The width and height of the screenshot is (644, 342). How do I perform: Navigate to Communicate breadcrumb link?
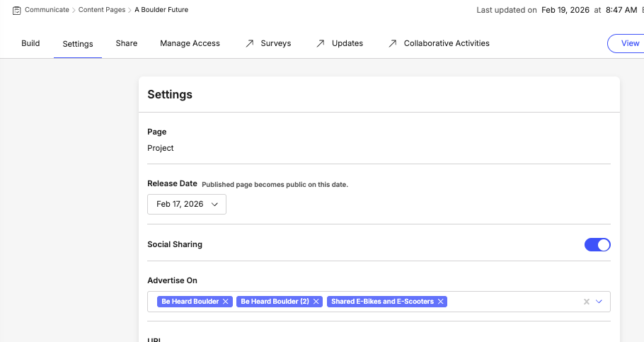47,10
